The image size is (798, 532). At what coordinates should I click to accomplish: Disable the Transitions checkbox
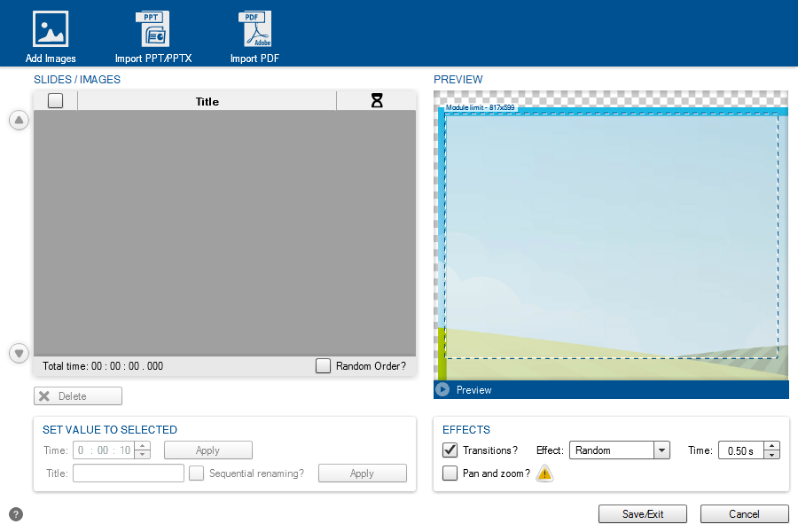click(450, 450)
